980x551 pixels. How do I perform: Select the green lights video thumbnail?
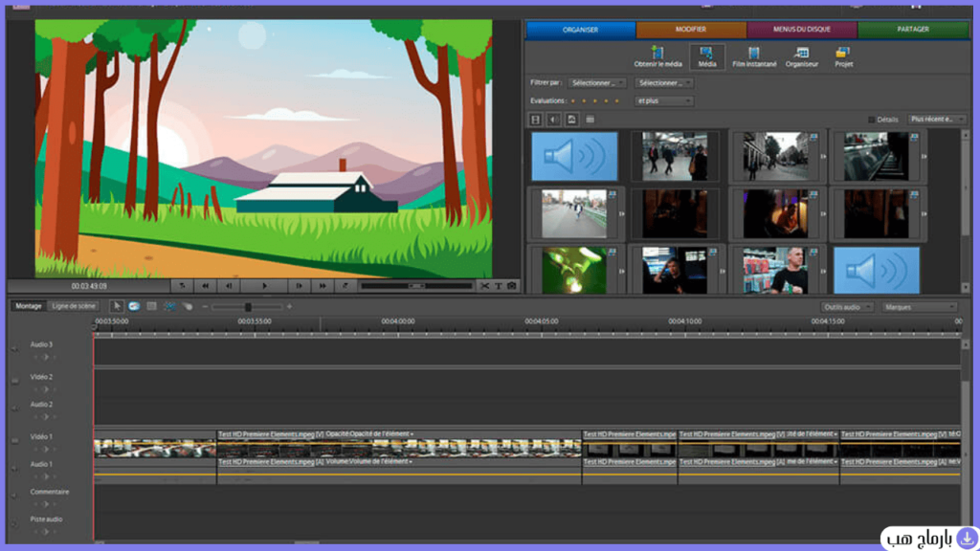coord(574,271)
